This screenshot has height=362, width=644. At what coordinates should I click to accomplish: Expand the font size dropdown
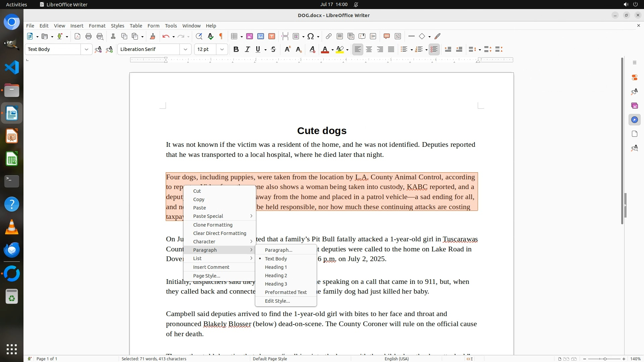(222, 50)
